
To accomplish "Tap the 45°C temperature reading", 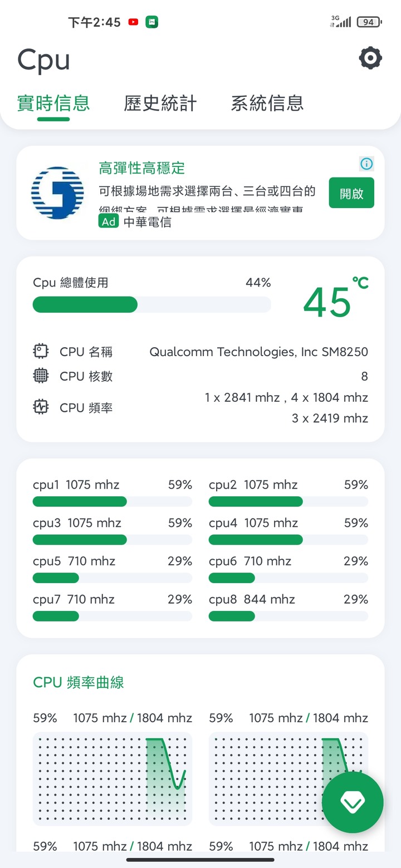I will (x=336, y=300).
